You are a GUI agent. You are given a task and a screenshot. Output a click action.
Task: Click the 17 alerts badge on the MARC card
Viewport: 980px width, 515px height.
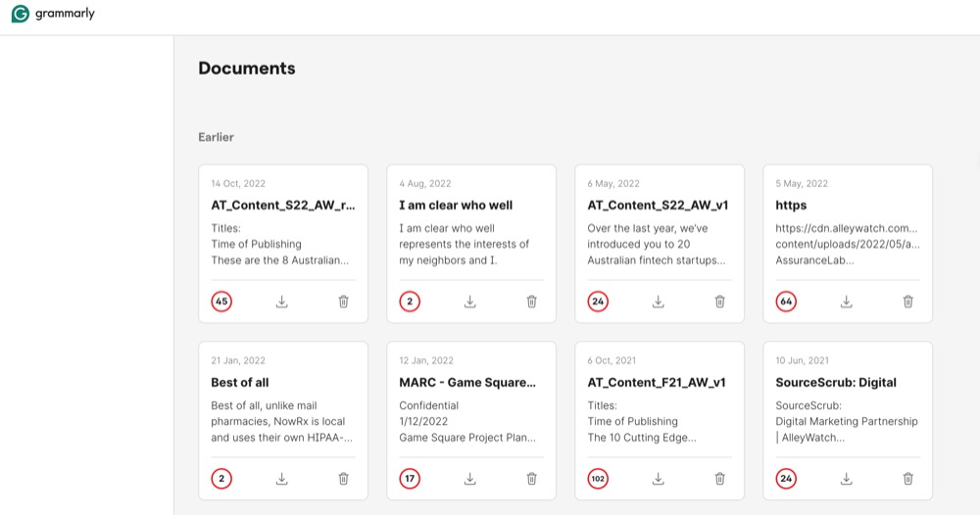click(x=410, y=479)
